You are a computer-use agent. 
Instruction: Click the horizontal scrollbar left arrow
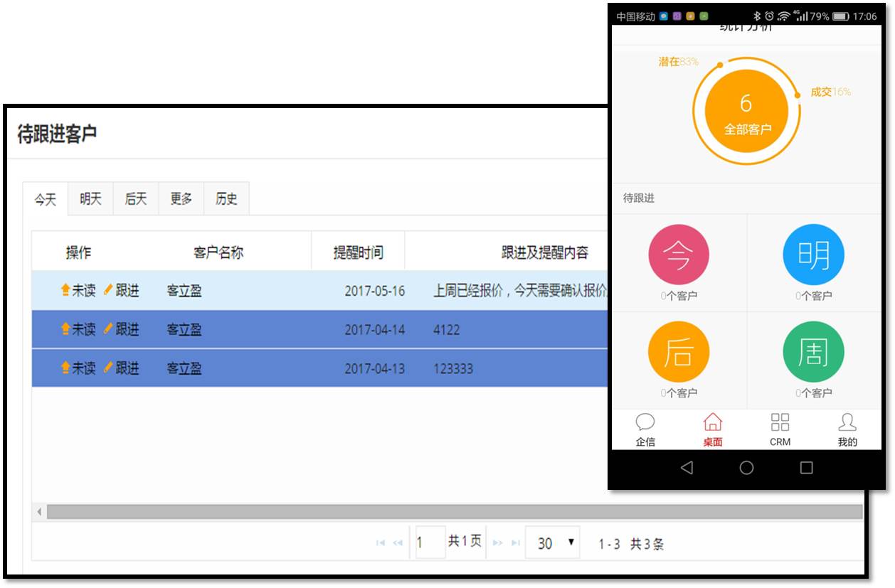[x=39, y=512]
